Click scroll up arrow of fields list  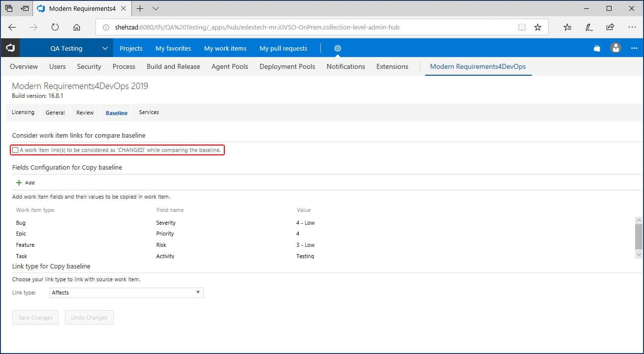(639, 221)
